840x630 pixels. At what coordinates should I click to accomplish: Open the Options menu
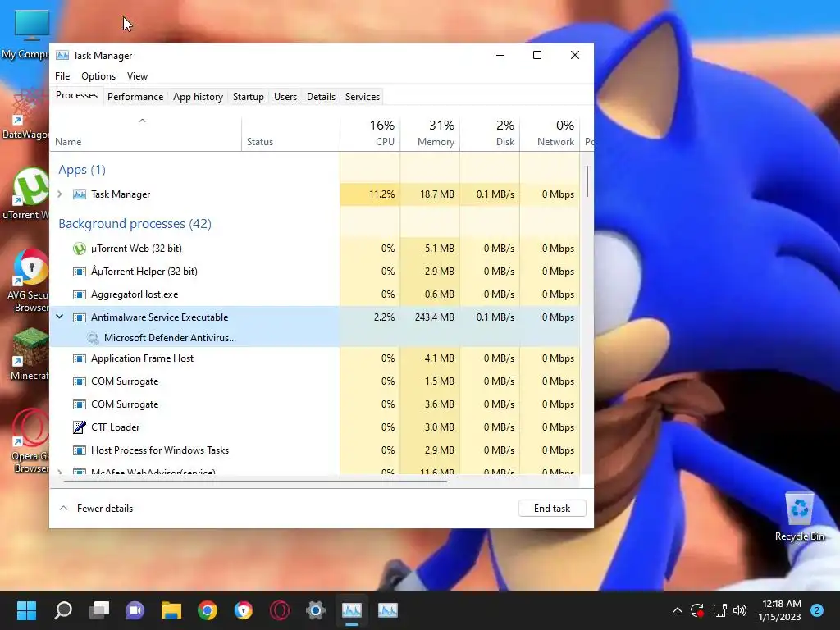click(98, 76)
